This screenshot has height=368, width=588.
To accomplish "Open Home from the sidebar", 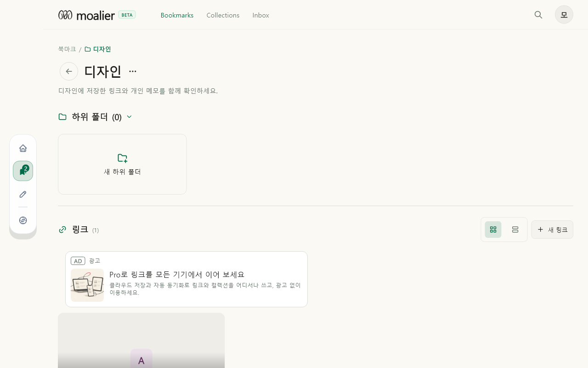I will (x=23, y=148).
